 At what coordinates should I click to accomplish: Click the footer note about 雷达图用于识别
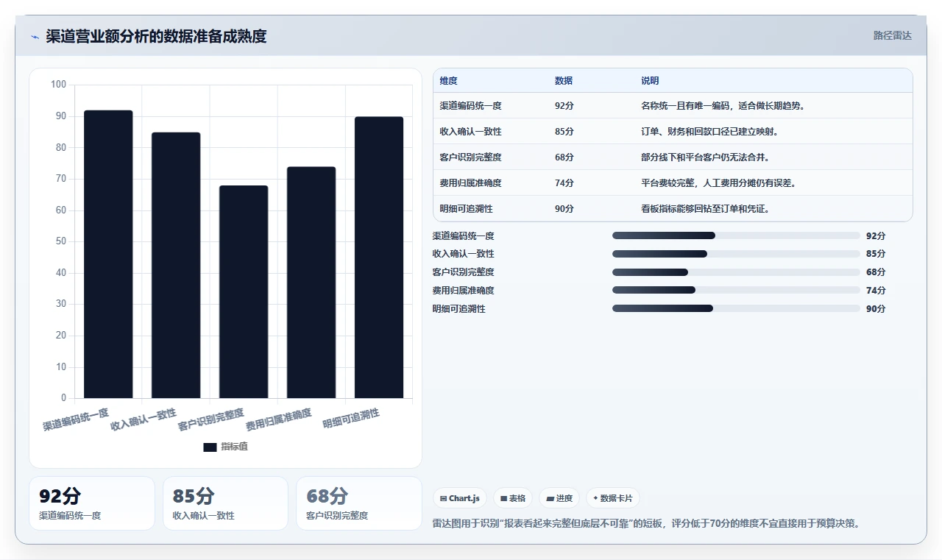click(646, 524)
